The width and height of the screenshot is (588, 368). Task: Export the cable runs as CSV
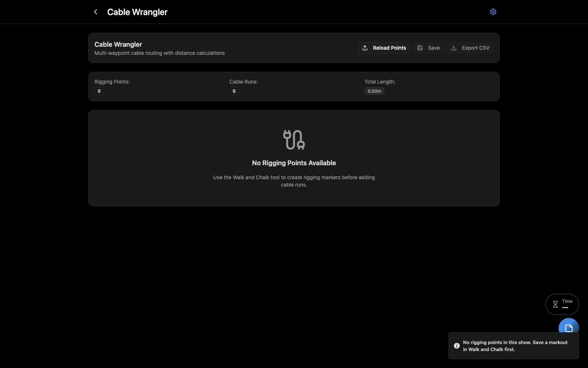click(470, 48)
